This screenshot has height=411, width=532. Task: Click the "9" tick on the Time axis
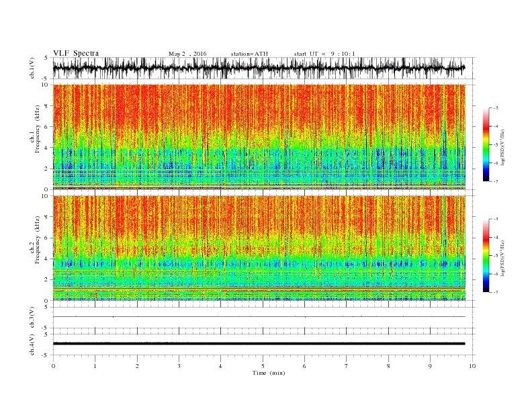pyautogui.click(x=430, y=366)
